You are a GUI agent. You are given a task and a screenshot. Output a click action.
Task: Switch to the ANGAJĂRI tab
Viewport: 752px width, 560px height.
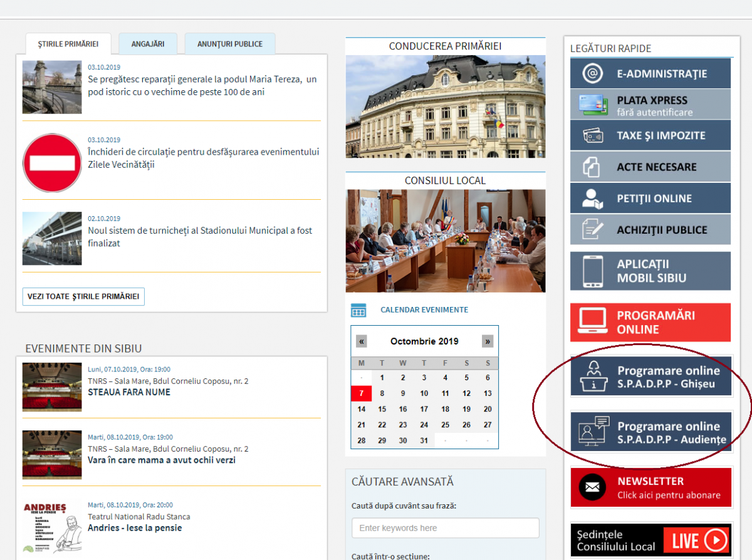[x=148, y=44]
